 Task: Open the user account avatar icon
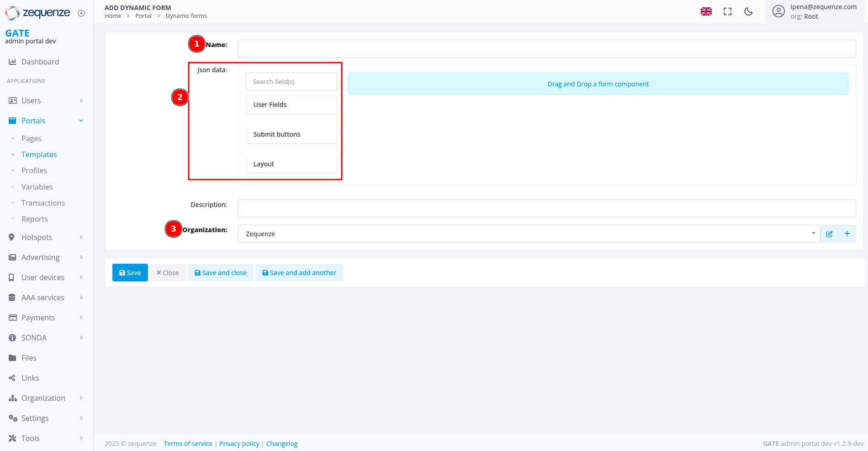click(x=778, y=11)
